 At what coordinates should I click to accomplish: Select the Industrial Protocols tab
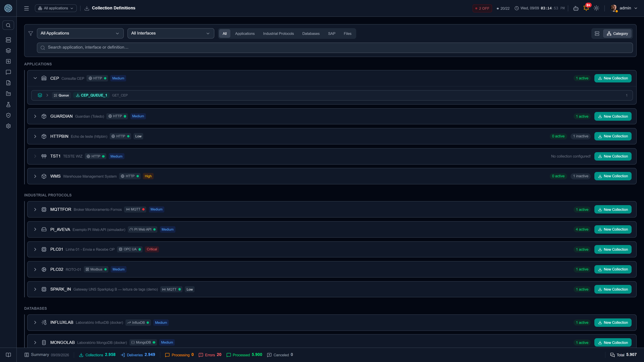pyautogui.click(x=278, y=34)
